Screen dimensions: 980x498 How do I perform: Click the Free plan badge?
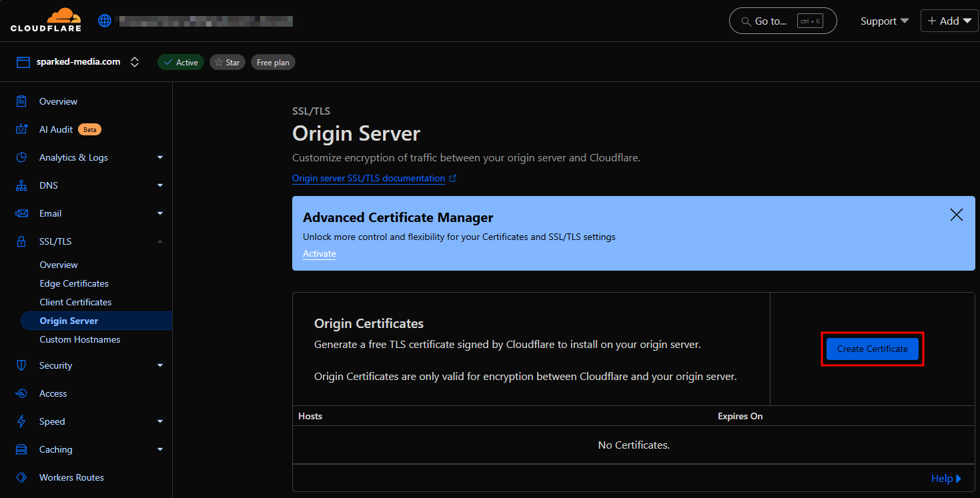click(273, 62)
